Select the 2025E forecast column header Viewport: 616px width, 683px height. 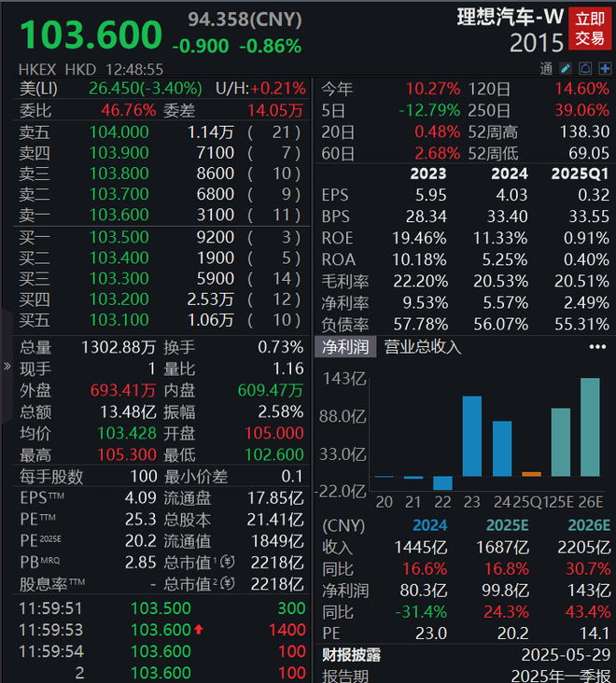[507, 525]
